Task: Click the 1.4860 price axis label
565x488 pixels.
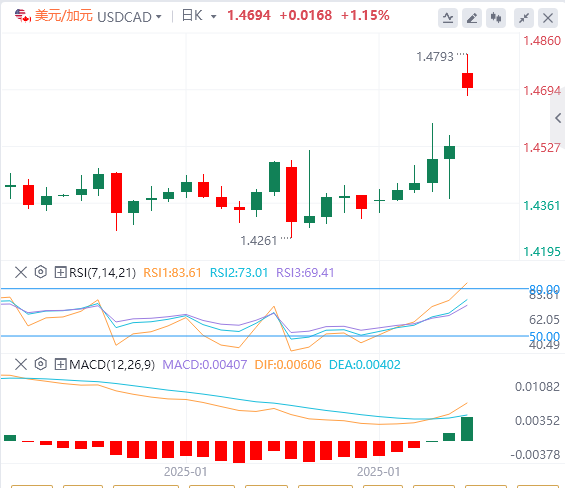Action: (542, 41)
